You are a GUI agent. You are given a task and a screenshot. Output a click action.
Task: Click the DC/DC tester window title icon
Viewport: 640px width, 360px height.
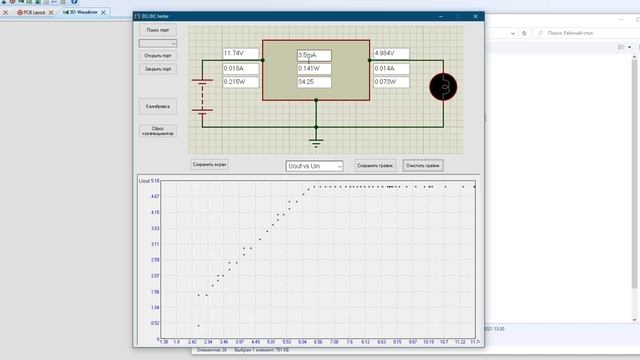click(137, 16)
